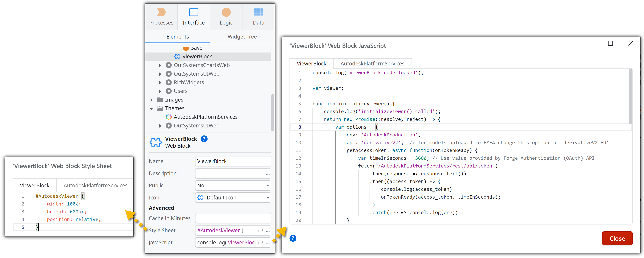This screenshot has width=644, height=258.
Task: Click the JavaScript editor vertical scrollbar
Action: [630, 96]
